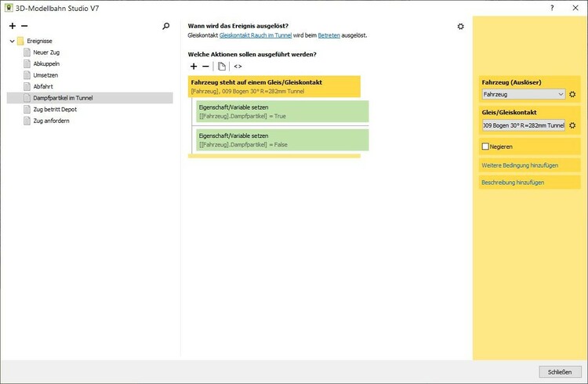The width and height of the screenshot is (588, 384).
Task: Open trigger settings gear icon
Action: [460, 26]
